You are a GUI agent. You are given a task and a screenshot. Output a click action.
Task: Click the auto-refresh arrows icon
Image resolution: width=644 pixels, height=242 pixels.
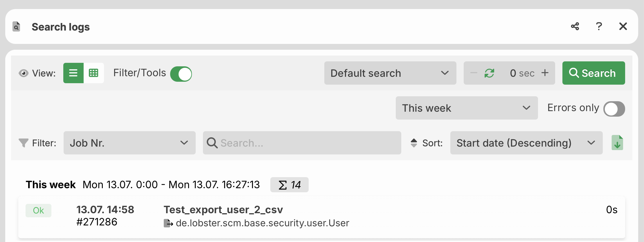pos(489,73)
